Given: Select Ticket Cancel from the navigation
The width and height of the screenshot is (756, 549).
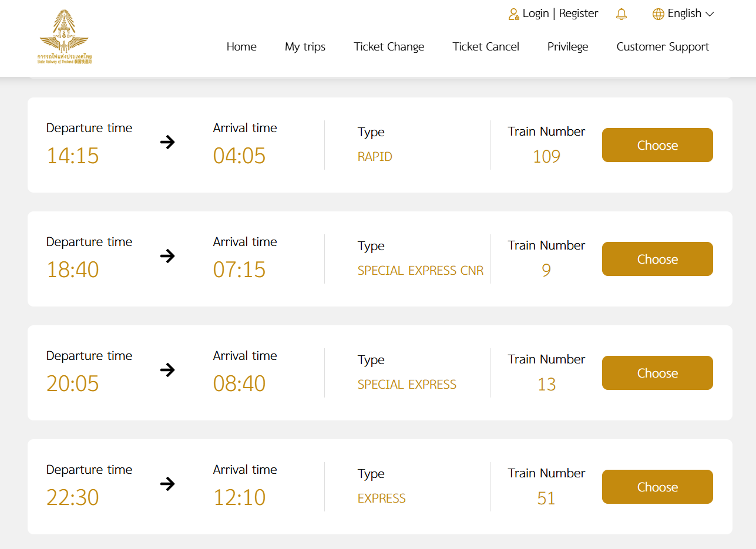Looking at the screenshot, I should [x=485, y=46].
